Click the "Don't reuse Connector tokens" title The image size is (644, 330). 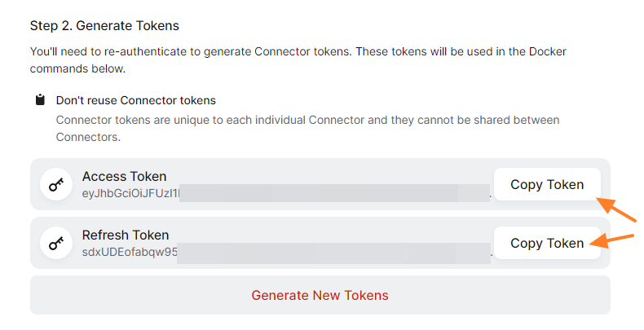coord(135,101)
